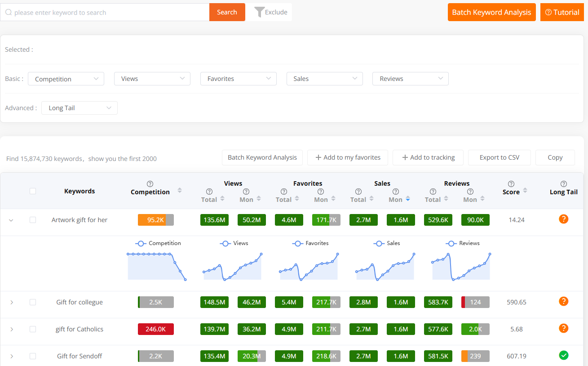Check the select-all checkbox in the table header

[33, 191]
